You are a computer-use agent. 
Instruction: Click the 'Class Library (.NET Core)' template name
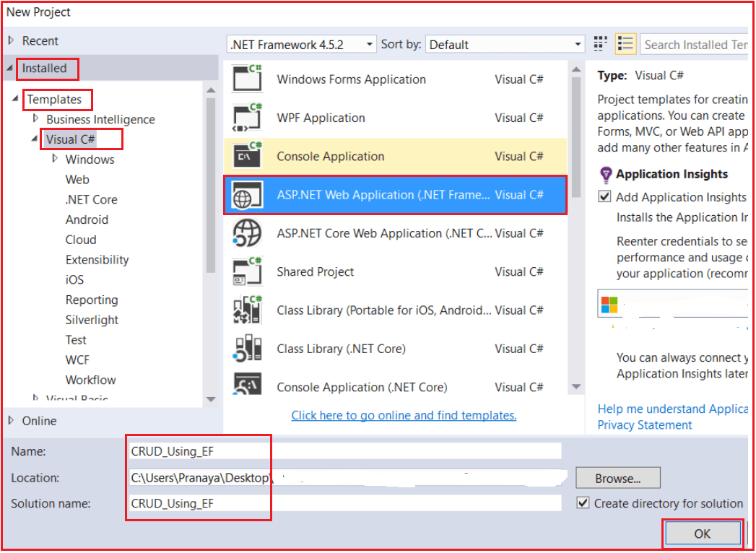click(341, 349)
